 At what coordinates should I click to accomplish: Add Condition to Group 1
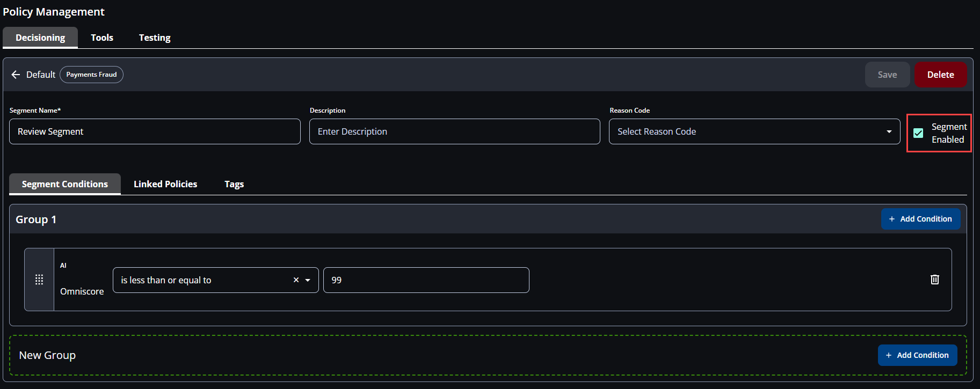920,219
